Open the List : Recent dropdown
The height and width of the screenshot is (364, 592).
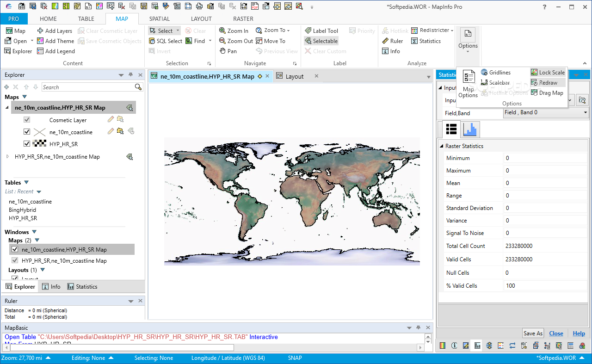[x=39, y=191]
